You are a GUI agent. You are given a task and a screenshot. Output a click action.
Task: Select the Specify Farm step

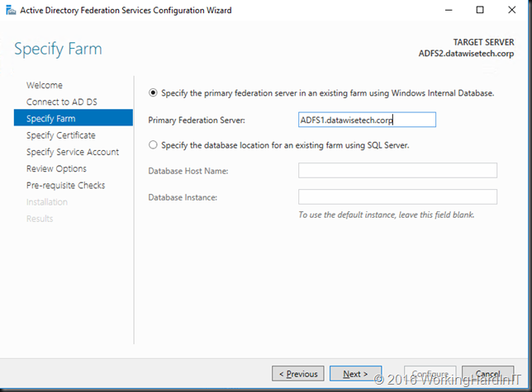pos(74,117)
